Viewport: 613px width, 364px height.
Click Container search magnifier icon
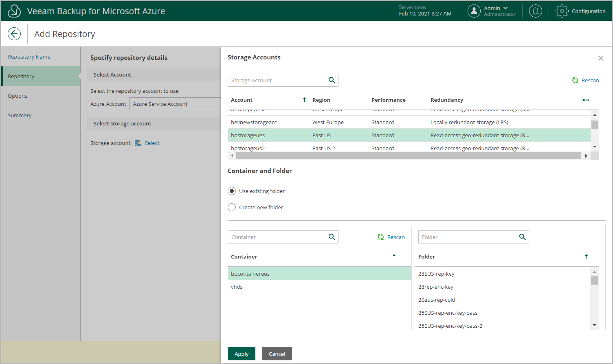(x=332, y=237)
